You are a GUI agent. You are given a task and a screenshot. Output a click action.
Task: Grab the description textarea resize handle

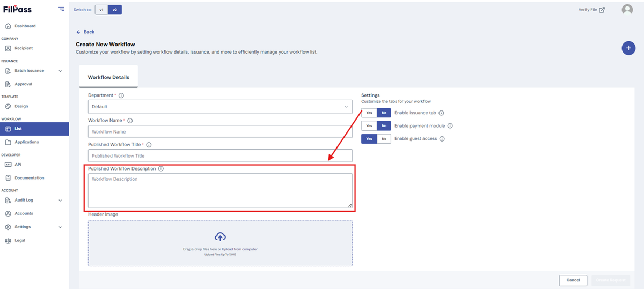tap(350, 205)
